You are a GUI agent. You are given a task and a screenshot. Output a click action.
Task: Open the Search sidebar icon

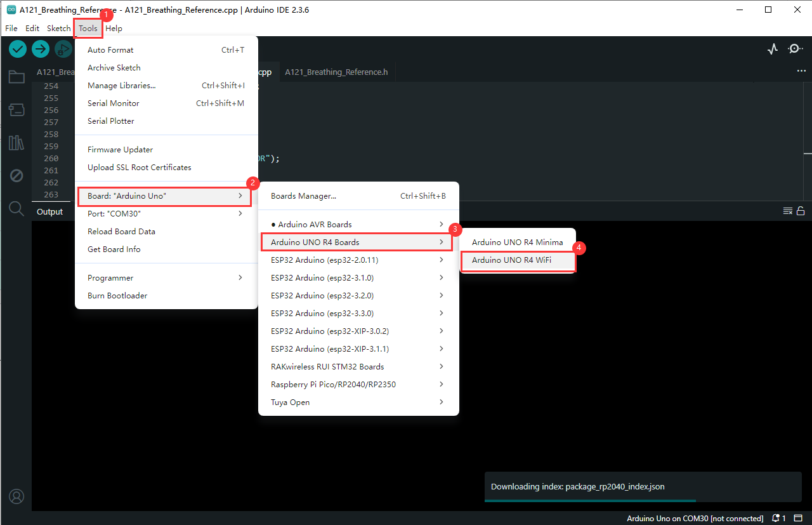pyautogui.click(x=16, y=209)
